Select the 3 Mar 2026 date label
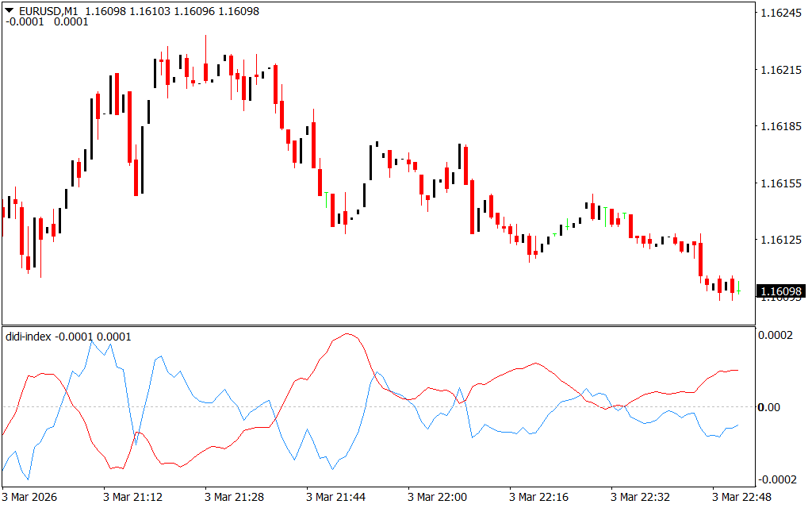This screenshot has width=812, height=508. point(30,497)
